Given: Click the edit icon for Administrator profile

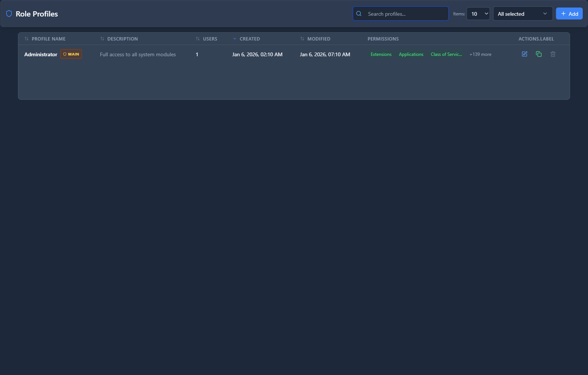Looking at the screenshot, I should click(524, 54).
